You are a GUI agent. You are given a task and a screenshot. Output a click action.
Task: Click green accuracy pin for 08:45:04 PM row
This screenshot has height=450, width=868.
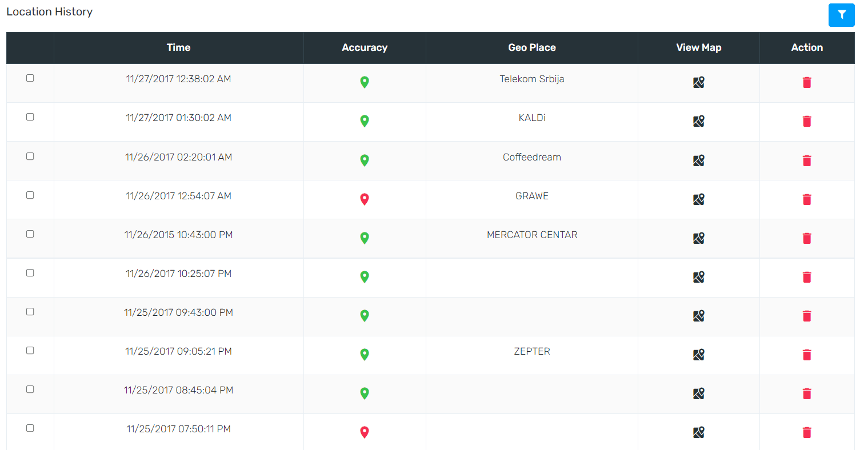(365, 393)
